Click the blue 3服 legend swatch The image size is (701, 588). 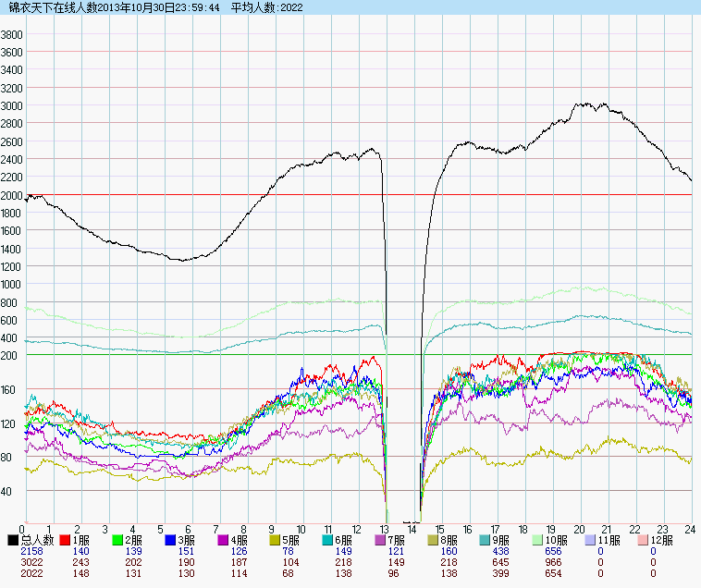point(171,539)
